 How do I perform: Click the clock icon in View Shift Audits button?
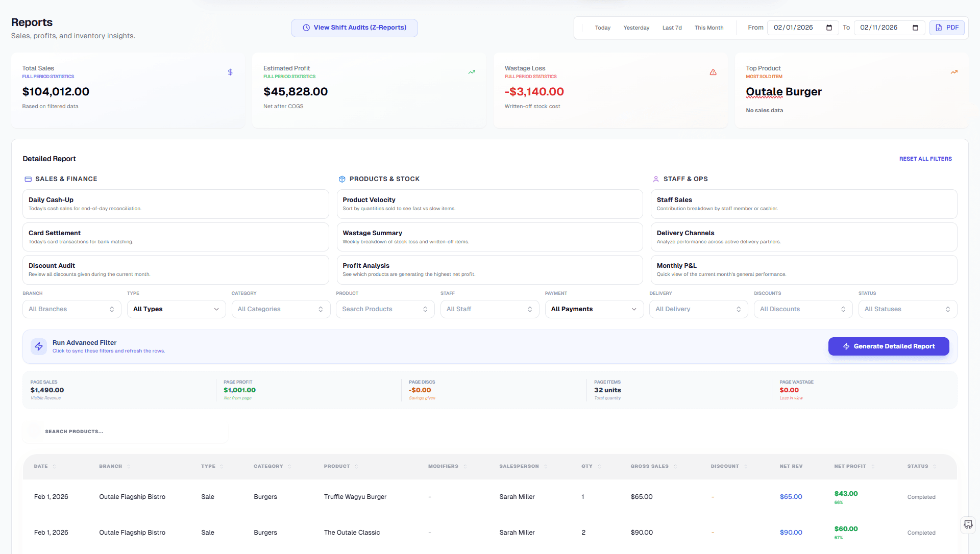coord(306,28)
